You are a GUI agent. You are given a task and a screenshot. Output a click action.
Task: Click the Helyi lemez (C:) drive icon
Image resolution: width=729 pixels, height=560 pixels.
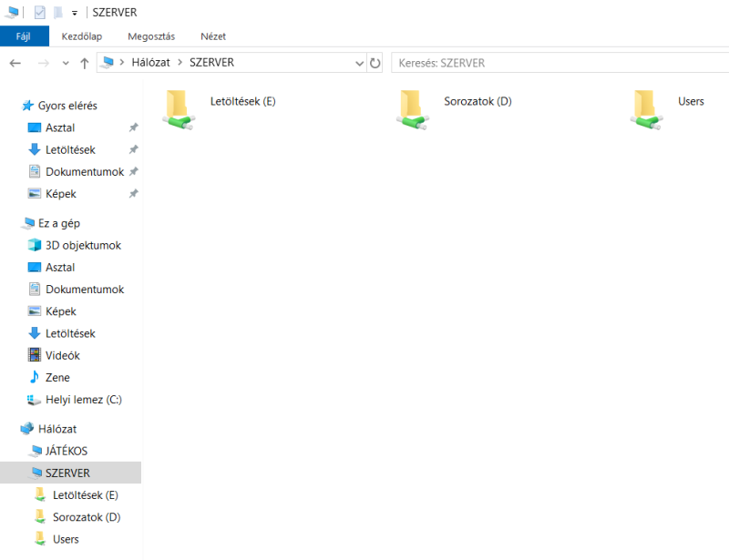point(34,400)
